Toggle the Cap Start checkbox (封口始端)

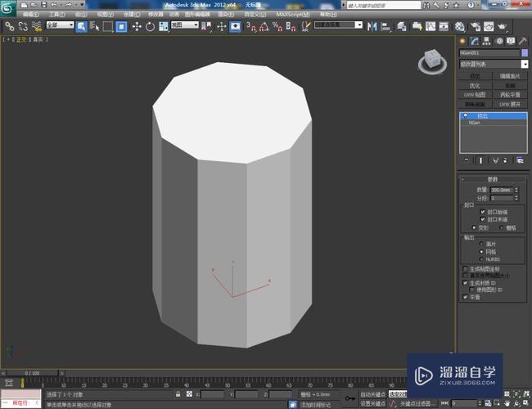coord(482,212)
